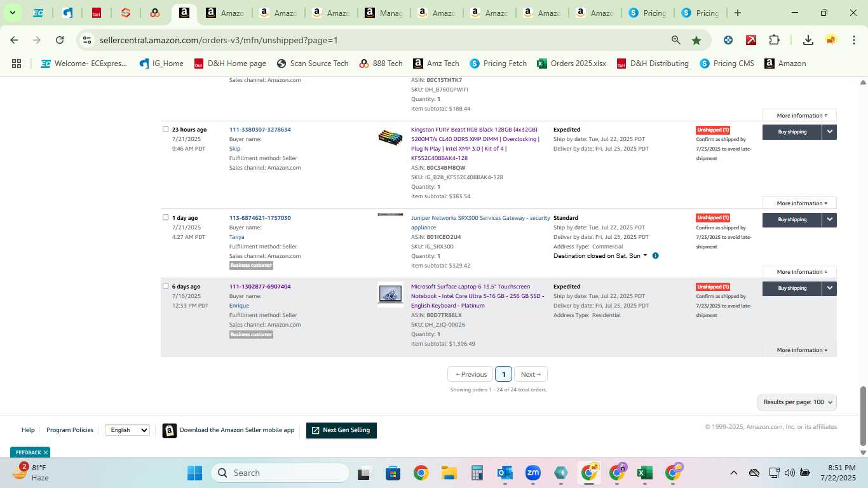The width and height of the screenshot is (868, 488).
Task: Open the Chrome downloads icon
Action: click(808, 40)
